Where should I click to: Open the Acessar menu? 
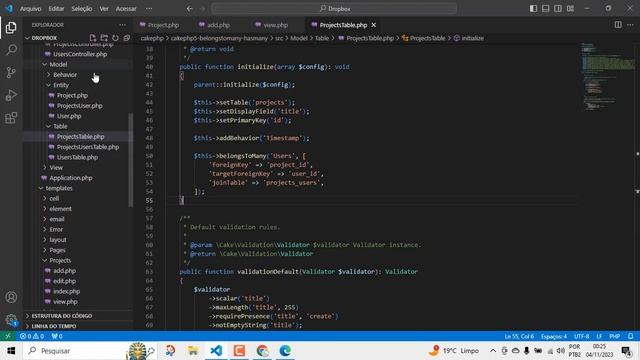click(126, 9)
